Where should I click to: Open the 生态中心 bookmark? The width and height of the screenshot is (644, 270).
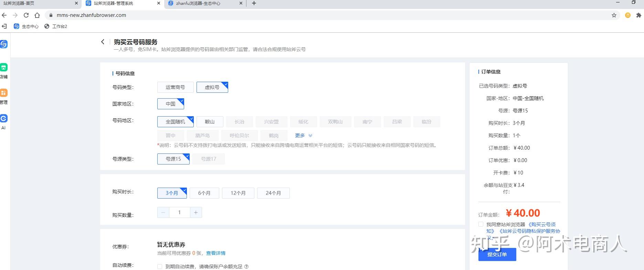pyautogui.click(x=26, y=26)
